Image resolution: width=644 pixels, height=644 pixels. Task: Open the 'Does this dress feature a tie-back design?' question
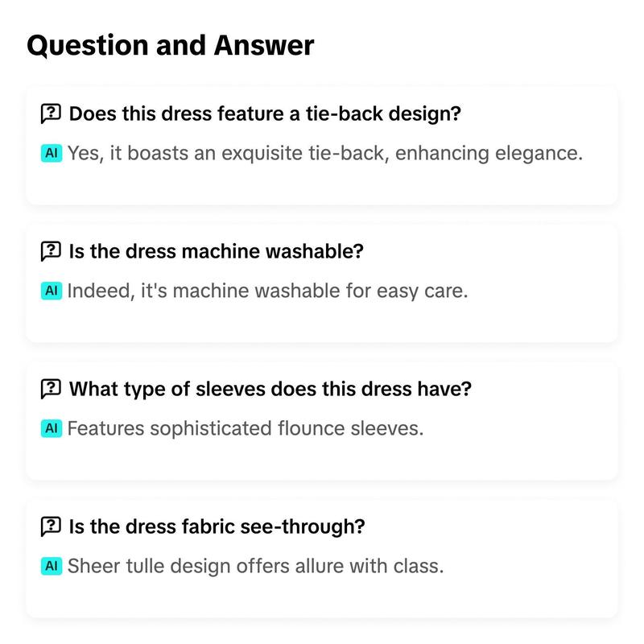tap(265, 114)
